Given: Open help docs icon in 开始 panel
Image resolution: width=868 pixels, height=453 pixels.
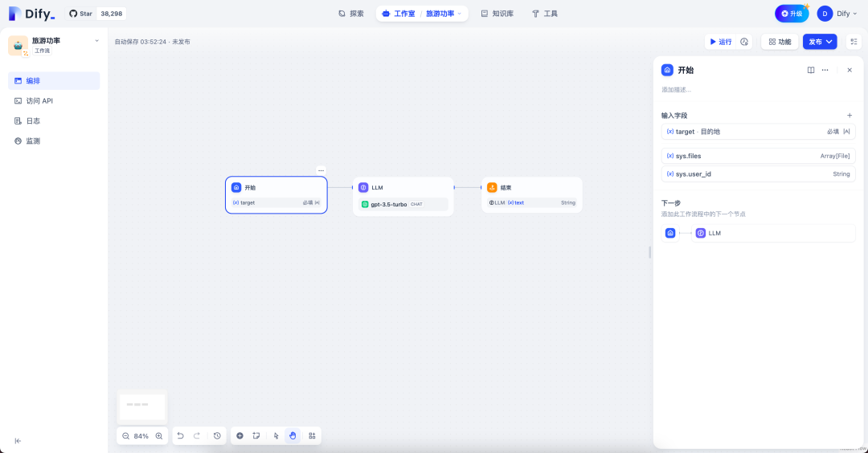Looking at the screenshot, I should 811,70.
